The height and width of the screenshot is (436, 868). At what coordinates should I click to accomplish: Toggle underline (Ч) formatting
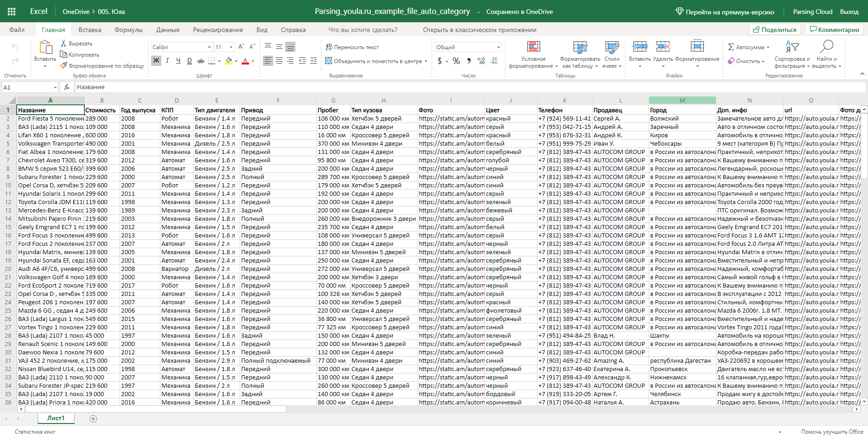coord(179,61)
